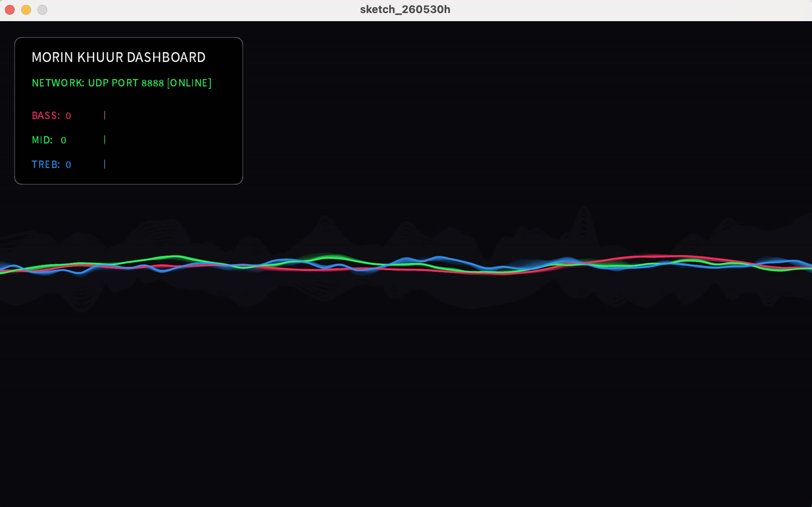Click the [ONLINE] status indicator
812x507 pixels.
point(189,83)
